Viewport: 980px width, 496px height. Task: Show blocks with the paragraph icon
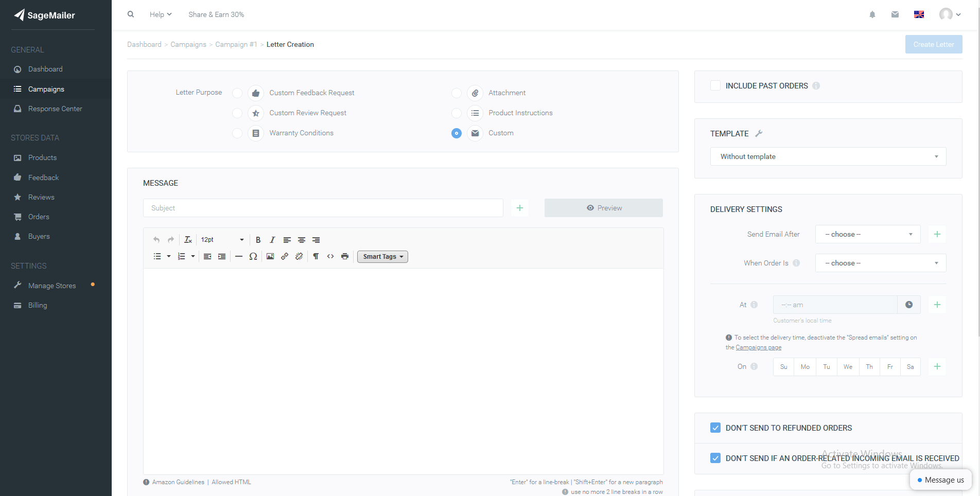click(x=316, y=256)
